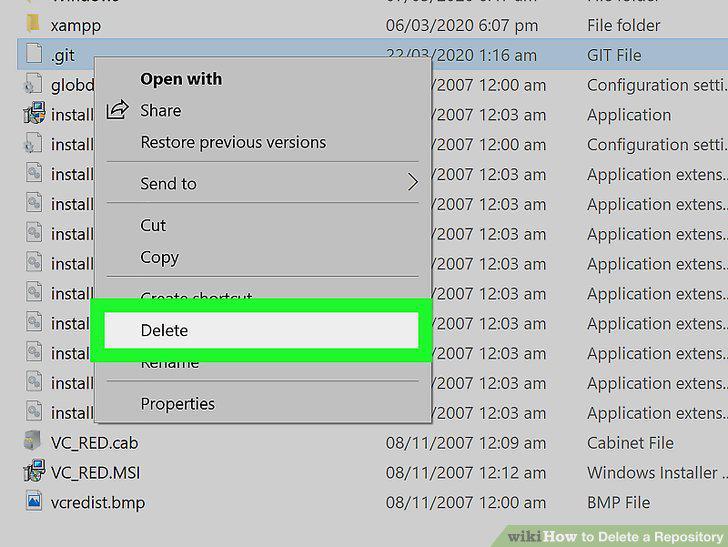Click the Application type cell
The width and height of the screenshot is (728, 547).
coord(629,115)
